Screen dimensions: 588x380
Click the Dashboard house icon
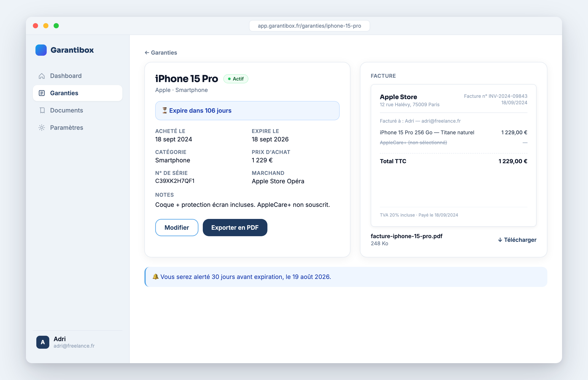point(42,76)
